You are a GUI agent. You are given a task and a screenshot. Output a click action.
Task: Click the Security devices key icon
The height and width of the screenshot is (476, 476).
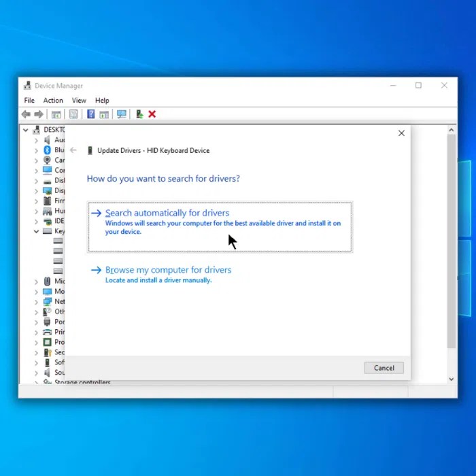pos(48,352)
